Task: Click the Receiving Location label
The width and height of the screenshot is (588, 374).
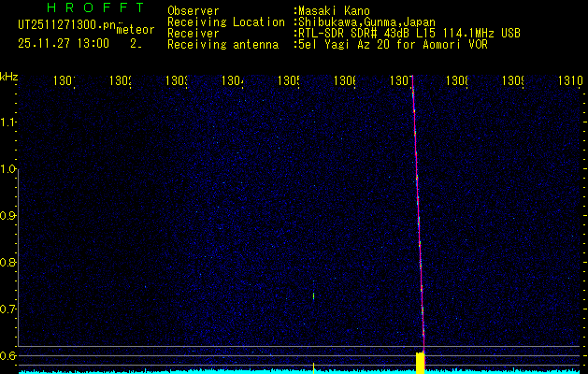Action: point(225,22)
